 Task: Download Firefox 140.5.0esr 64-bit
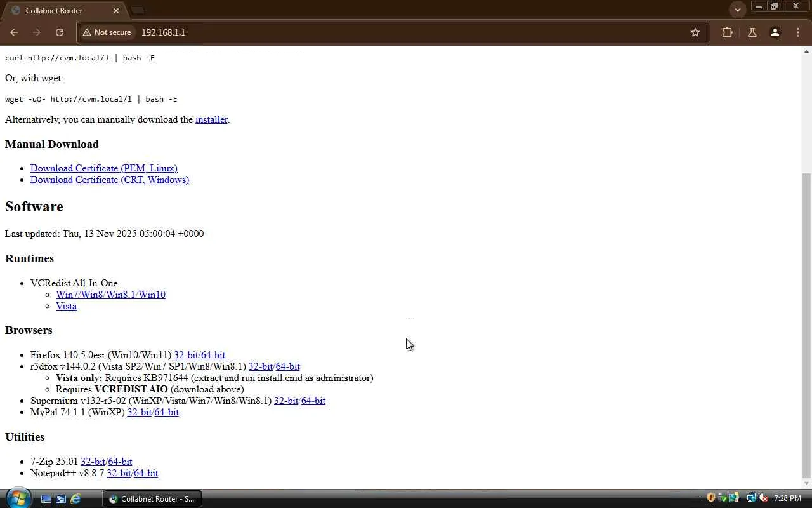pyautogui.click(x=213, y=355)
